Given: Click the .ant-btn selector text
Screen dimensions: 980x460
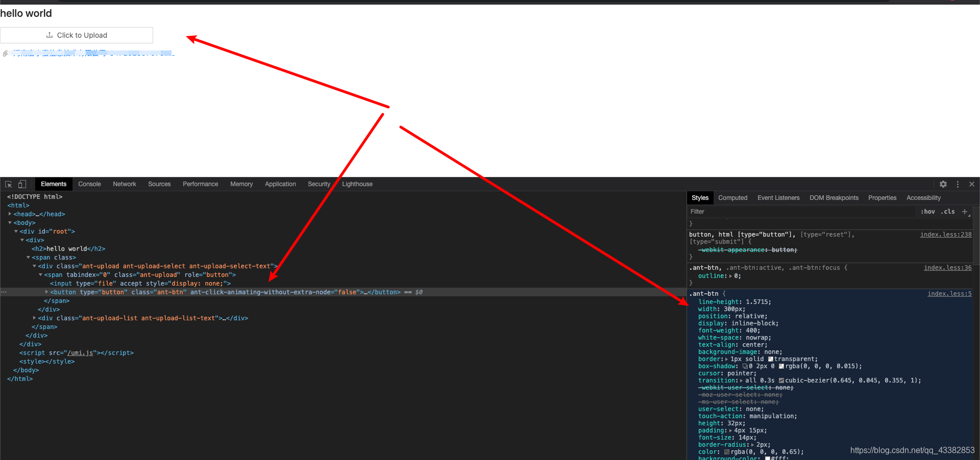Looking at the screenshot, I should tap(704, 294).
